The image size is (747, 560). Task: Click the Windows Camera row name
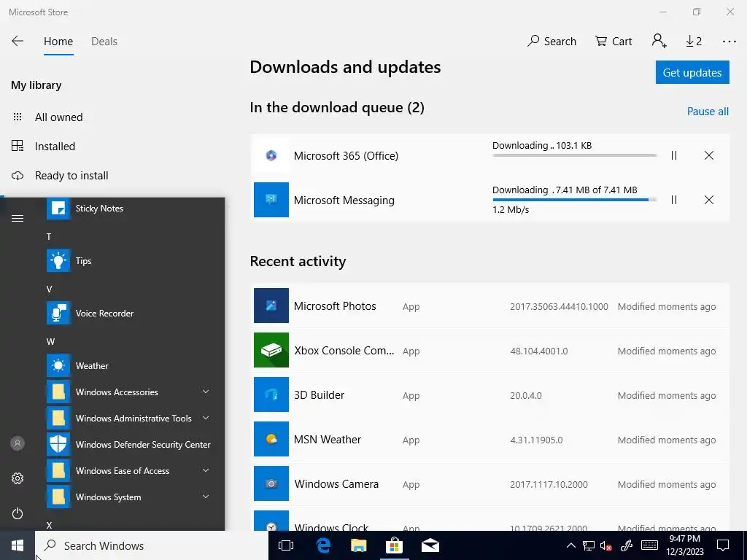(336, 484)
